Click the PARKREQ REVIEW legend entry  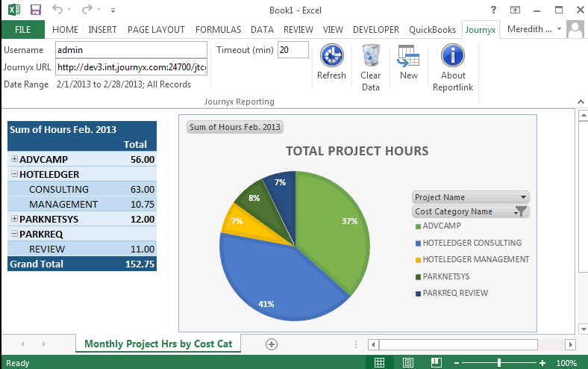(452, 293)
